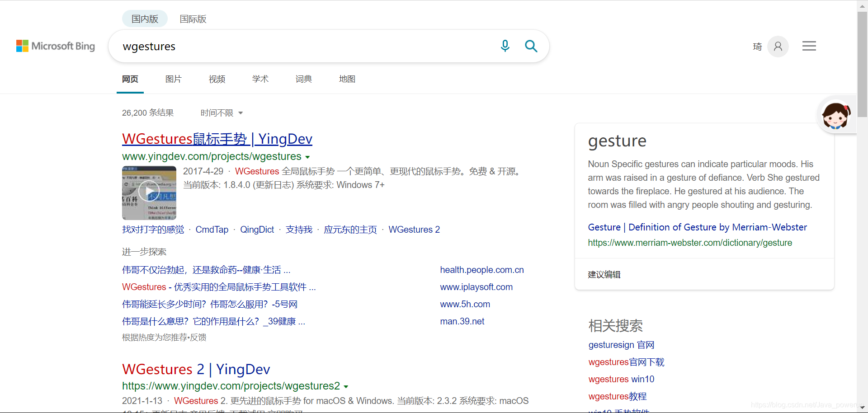868x413 pixels.
Task: Click 根据热度为您推荐•反馈 feedback text
Action: coord(164,338)
